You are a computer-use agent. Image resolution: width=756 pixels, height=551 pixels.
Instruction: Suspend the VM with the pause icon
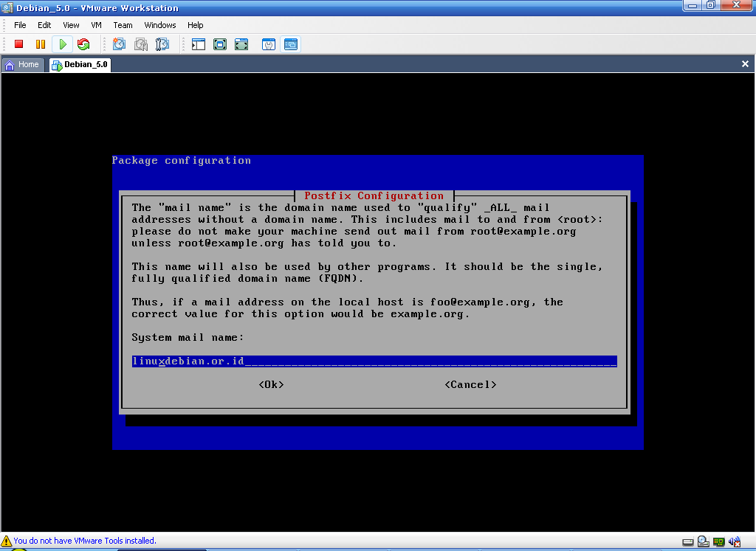coord(41,44)
